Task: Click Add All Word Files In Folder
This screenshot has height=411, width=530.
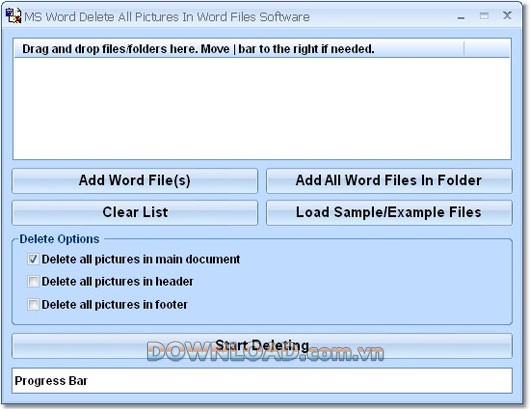Action: point(389,180)
